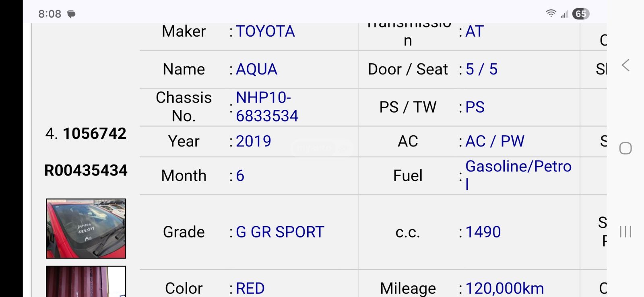644x297 pixels.
Task: Click the AC / PW equipment link
Action: coord(495,141)
